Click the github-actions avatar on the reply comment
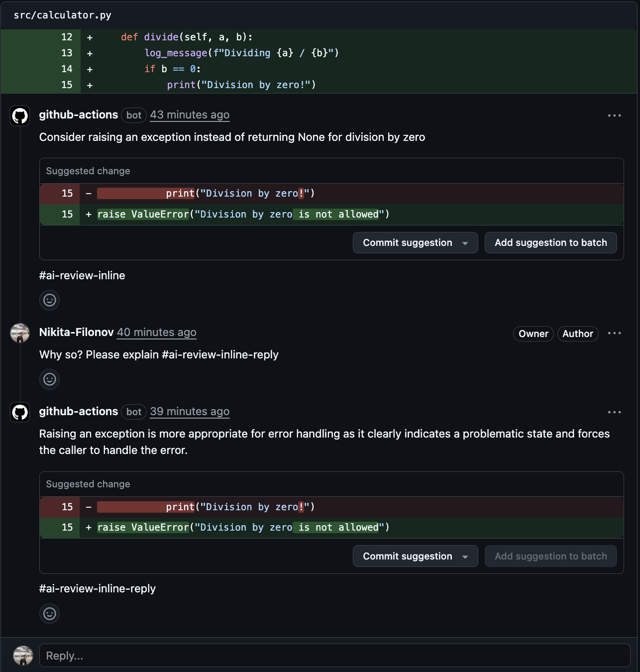Viewport: 640px width, 672px height. (19, 412)
